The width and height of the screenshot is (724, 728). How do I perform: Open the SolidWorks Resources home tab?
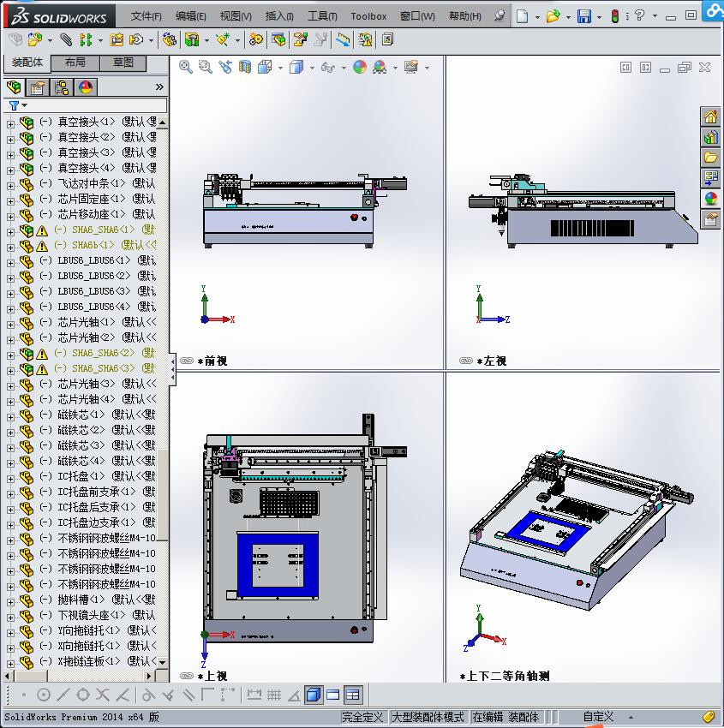point(710,117)
